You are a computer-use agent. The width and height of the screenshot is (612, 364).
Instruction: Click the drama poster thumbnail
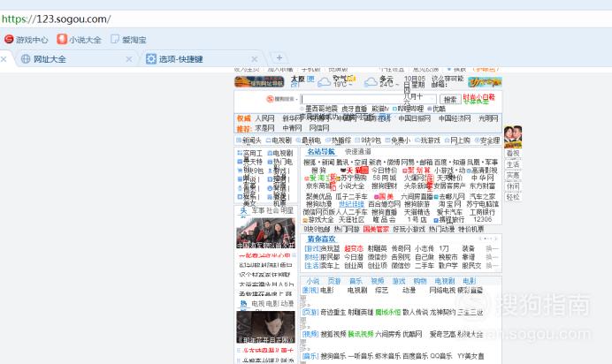[x=265, y=327]
